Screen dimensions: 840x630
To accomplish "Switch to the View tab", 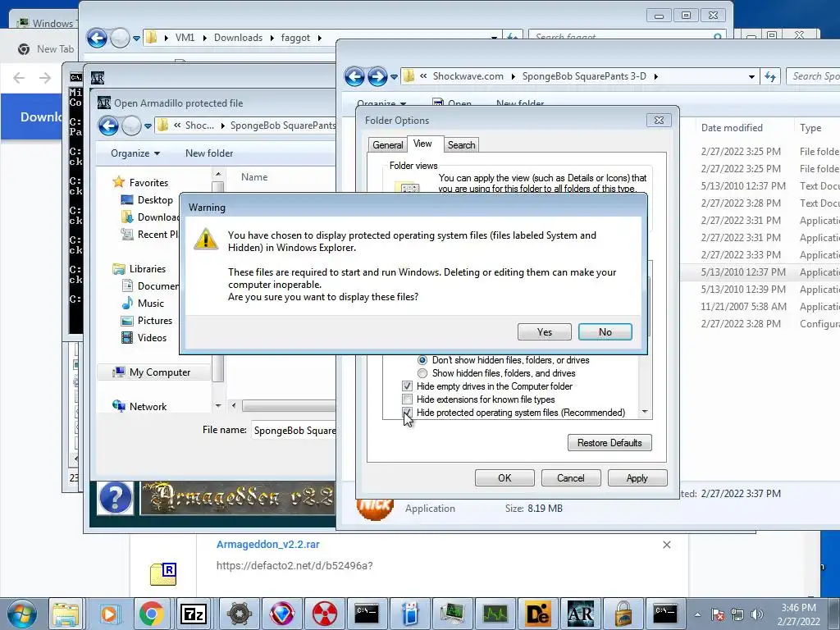I will pos(422,144).
